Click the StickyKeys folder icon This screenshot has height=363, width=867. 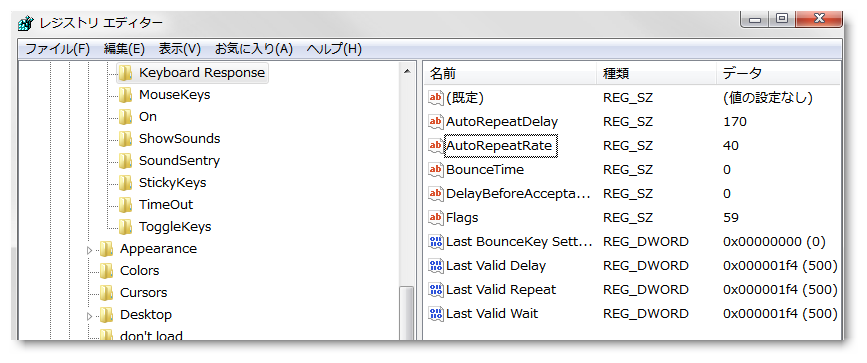[126, 183]
